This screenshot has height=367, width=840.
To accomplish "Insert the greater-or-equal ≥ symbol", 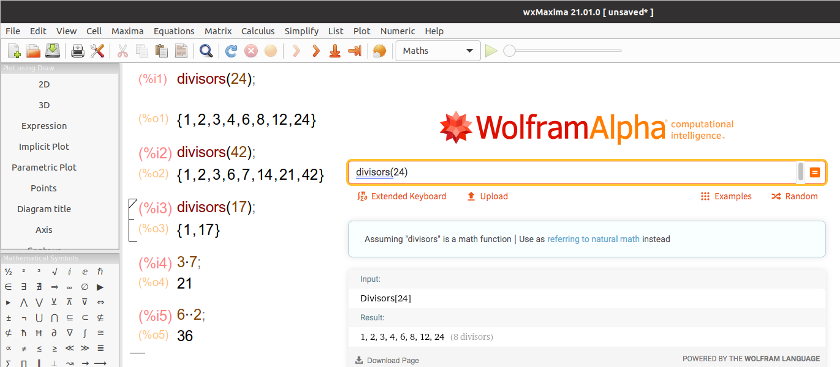I will coord(54,348).
